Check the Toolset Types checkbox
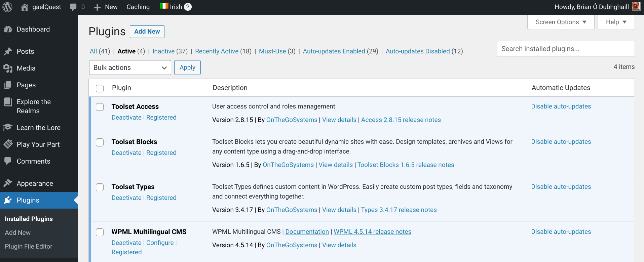This screenshot has height=262, width=644. (100, 187)
